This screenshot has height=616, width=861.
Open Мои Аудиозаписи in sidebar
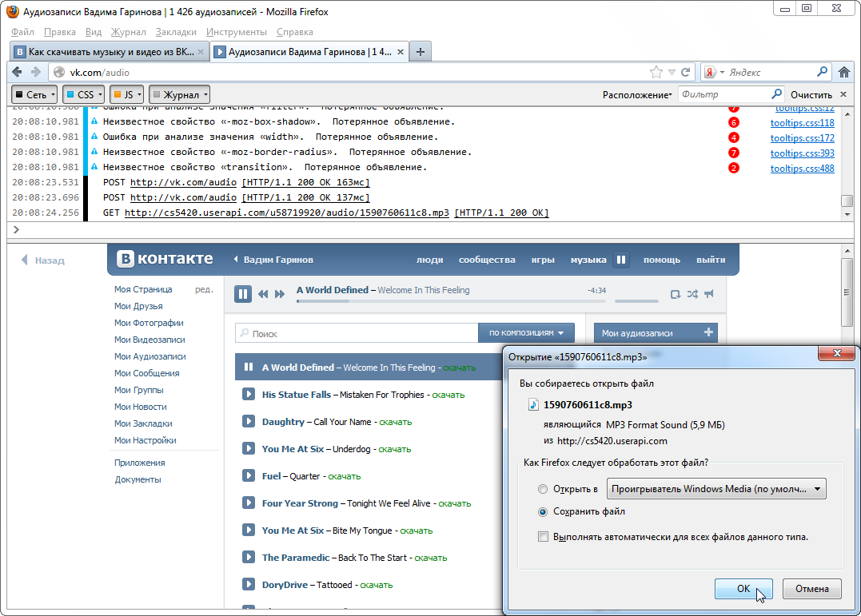(x=150, y=356)
